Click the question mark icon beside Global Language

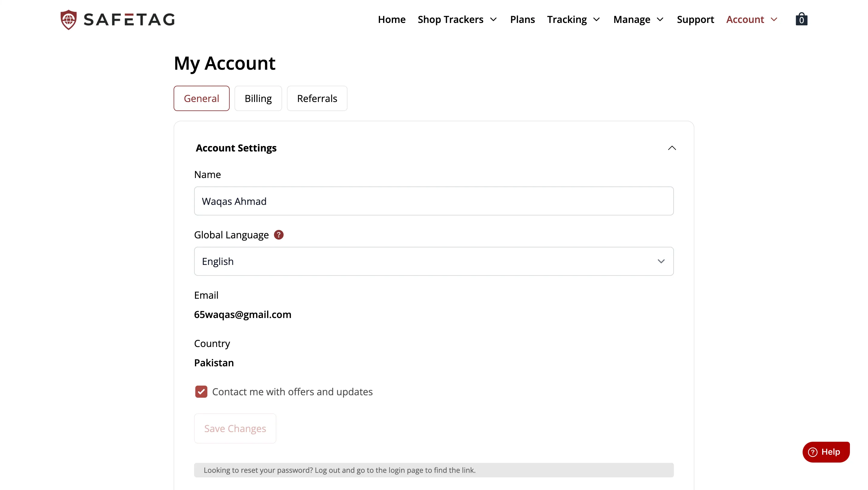tap(279, 234)
